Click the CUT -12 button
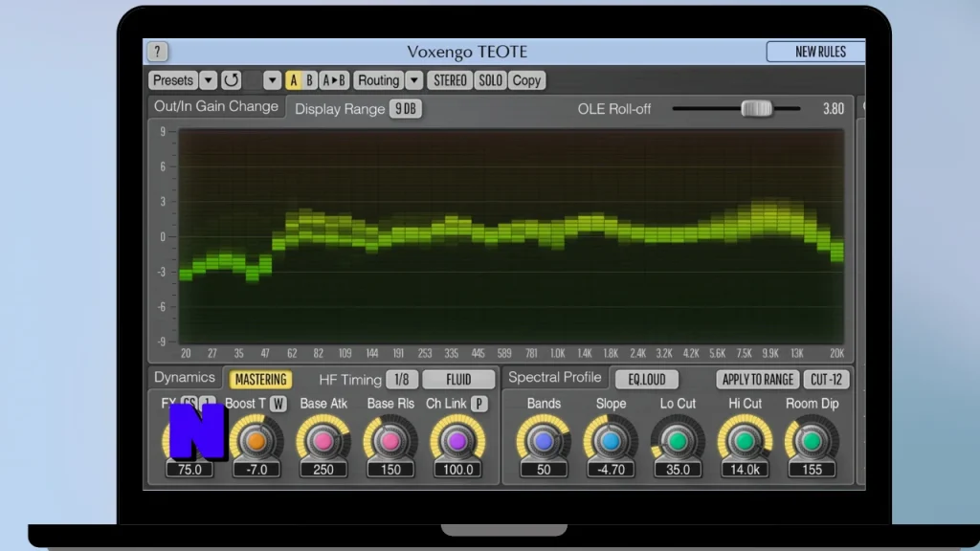Screen dimensions: 980x551 click(826, 379)
